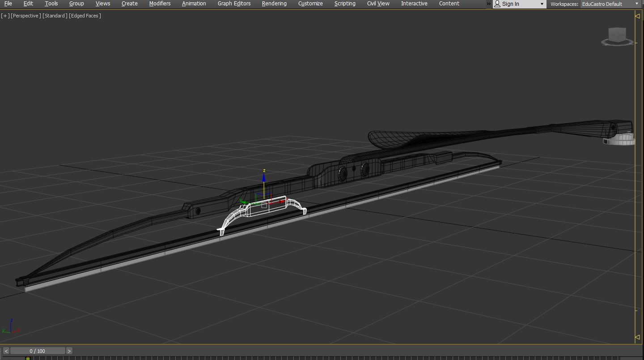Viewport: 644px width, 360px height.
Task: Click the bottom-right yellow triangle arrow
Action: (x=637, y=337)
